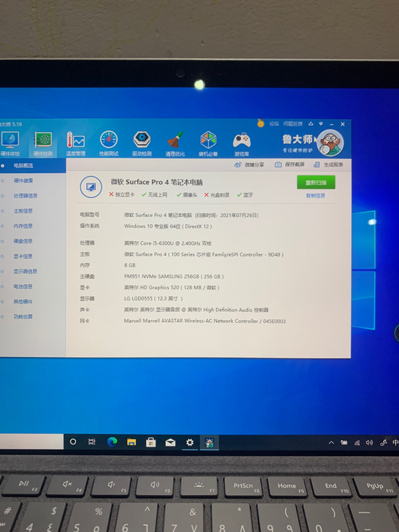The image size is (399, 532).
Task: Click the 生成报表 report icon
Action: pyautogui.click(x=328, y=164)
